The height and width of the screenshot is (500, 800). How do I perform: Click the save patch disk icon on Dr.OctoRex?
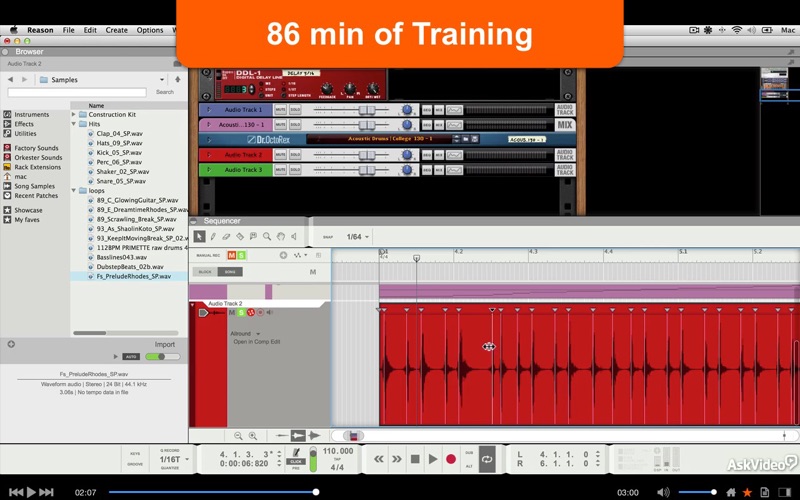click(475, 139)
